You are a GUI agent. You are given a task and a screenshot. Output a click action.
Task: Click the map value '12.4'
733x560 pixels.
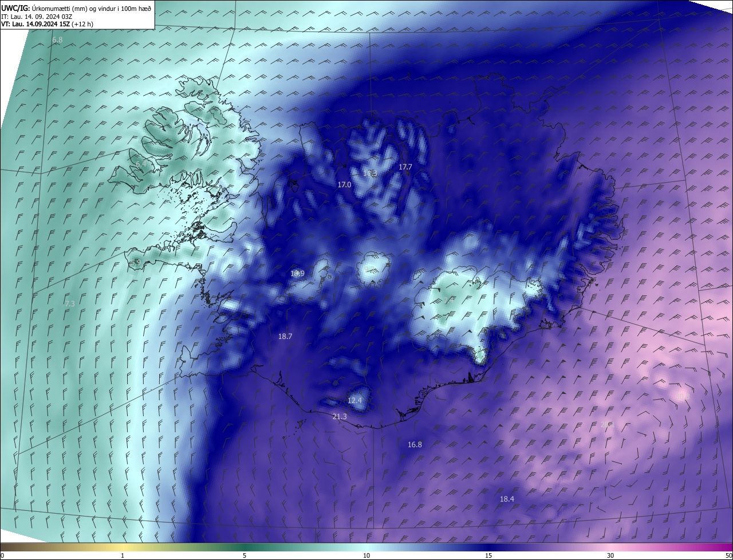[x=355, y=401]
